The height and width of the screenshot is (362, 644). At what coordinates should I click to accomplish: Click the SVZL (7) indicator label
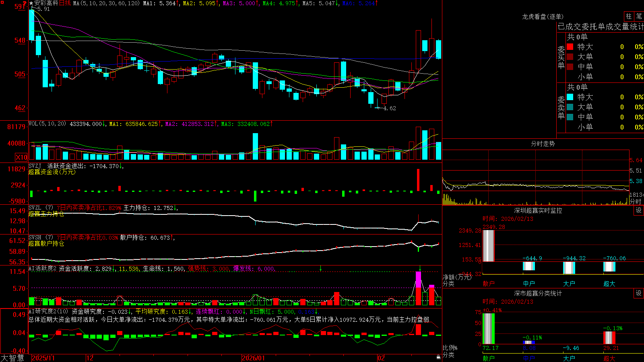click(41, 208)
